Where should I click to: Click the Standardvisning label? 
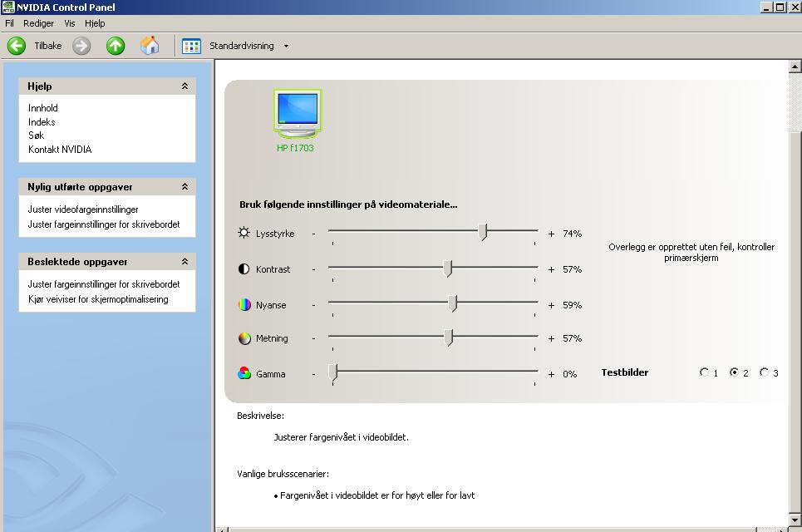tap(241, 46)
